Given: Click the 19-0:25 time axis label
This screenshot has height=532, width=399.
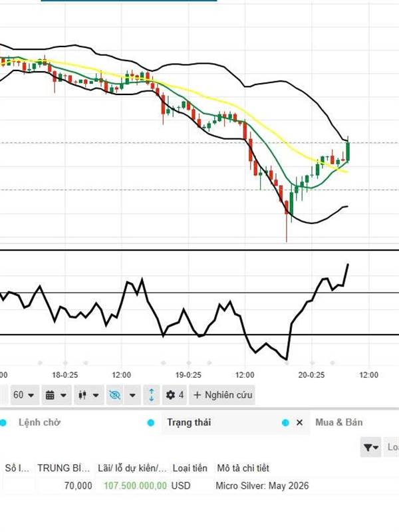Looking at the screenshot, I should pyautogui.click(x=188, y=375).
